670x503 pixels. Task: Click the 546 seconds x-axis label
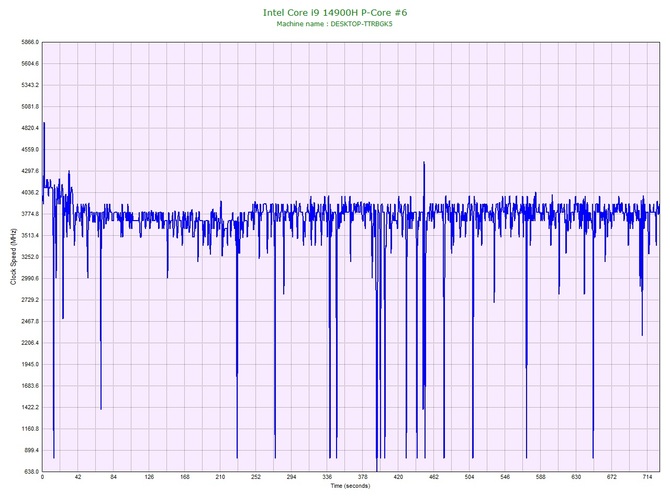coord(505,477)
